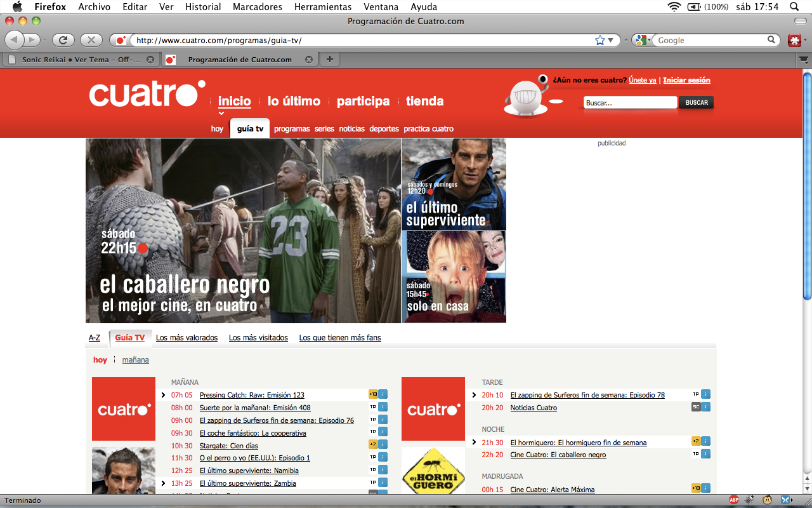Open the solo en casa promo image
The width and height of the screenshot is (812, 508).
click(x=454, y=277)
